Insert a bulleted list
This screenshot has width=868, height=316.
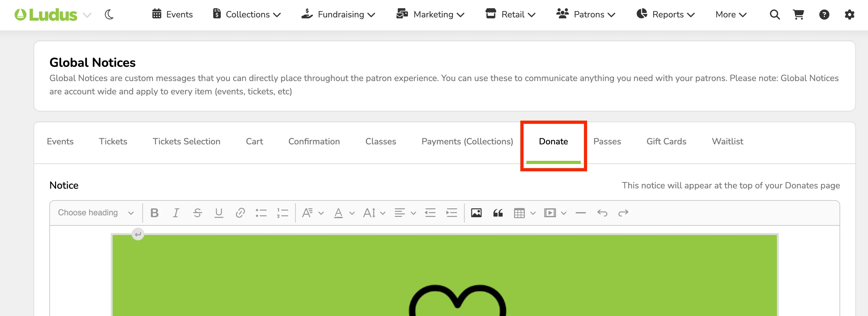click(261, 213)
